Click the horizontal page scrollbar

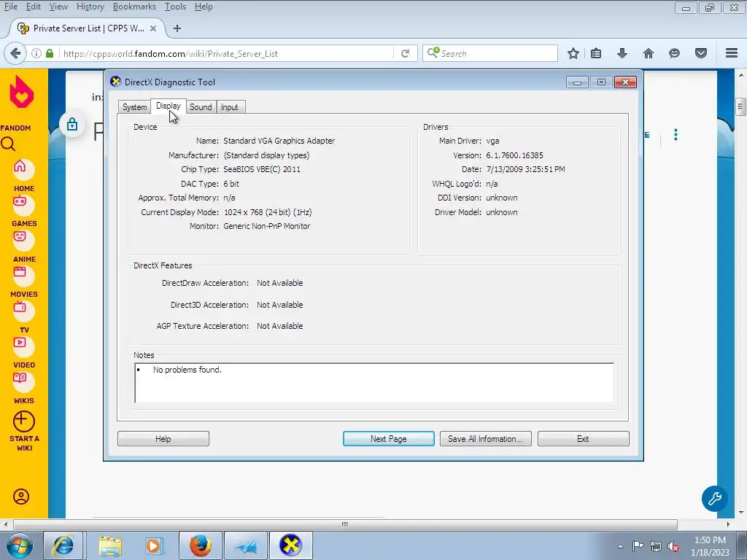(345, 524)
